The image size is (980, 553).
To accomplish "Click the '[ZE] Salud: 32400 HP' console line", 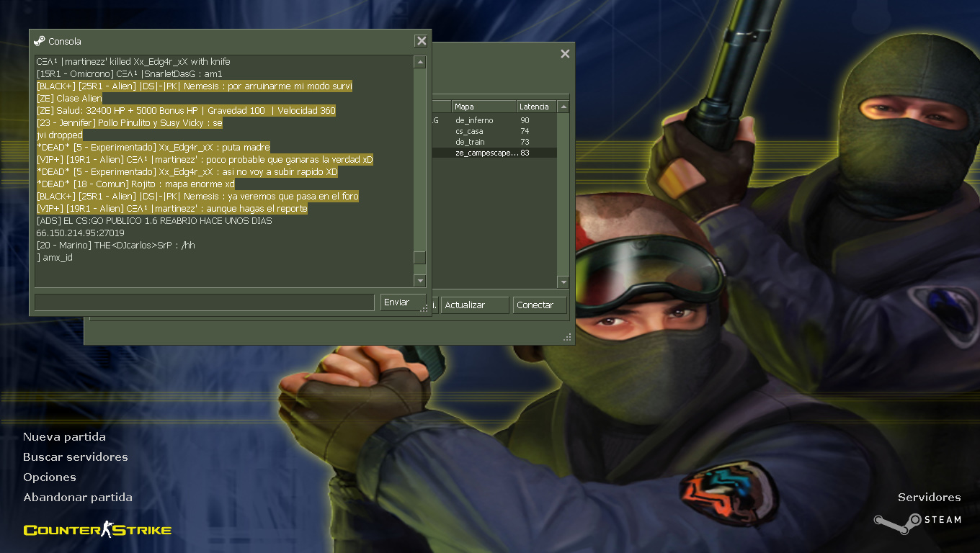I will click(x=186, y=111).
